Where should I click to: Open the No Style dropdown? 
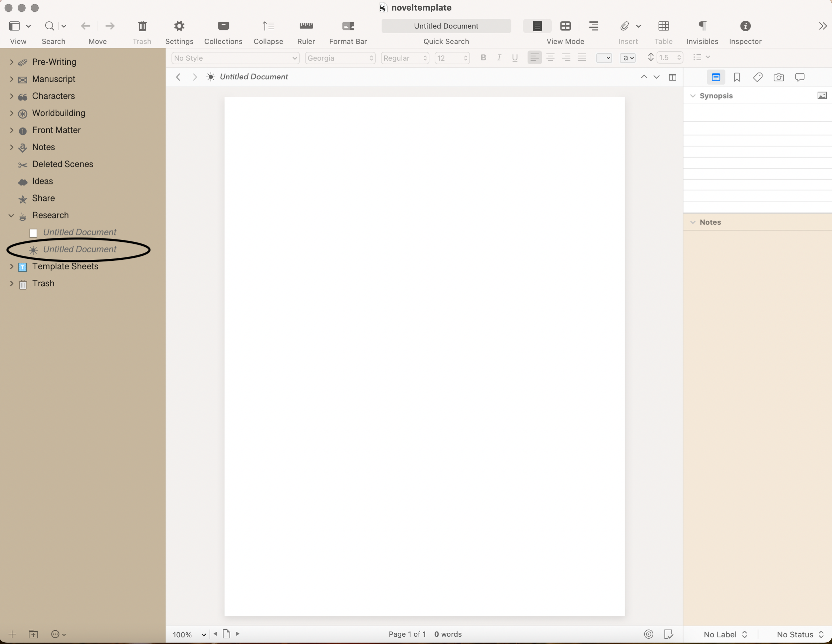click(235, 58)
